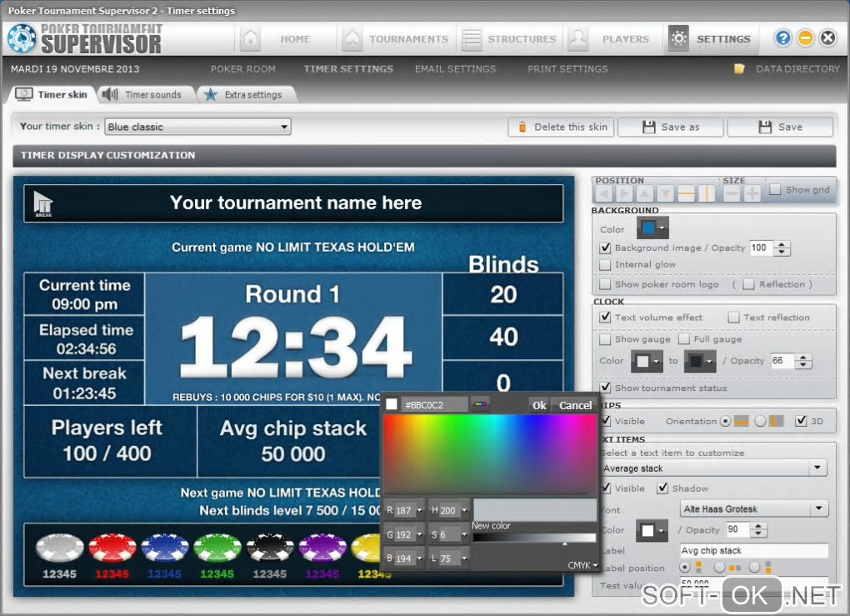Enable Text reflection checkbox
Viewport: 850px width, 616px height.
733,318
